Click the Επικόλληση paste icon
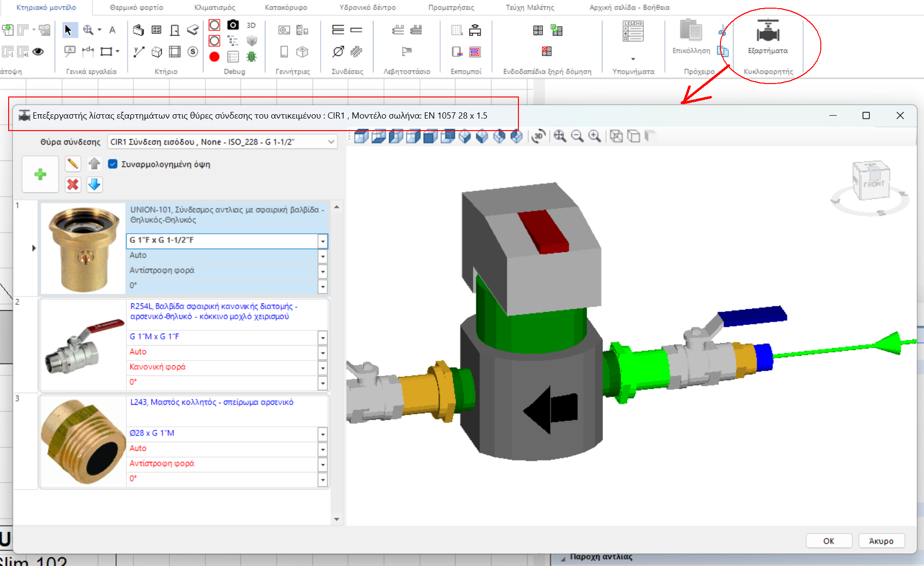The width and height of the screenshot is (924, 566). (x=691, y=31)
